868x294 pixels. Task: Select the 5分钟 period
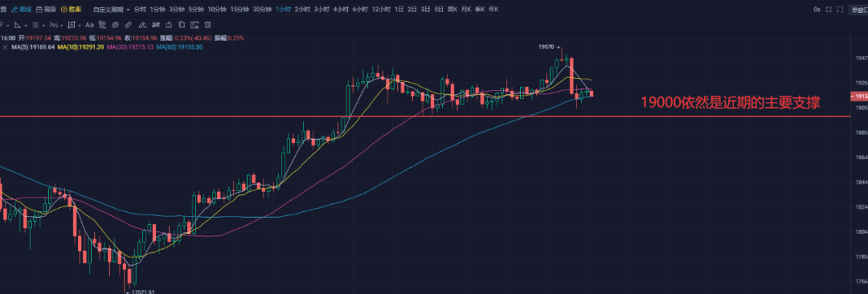pos(196,10)
